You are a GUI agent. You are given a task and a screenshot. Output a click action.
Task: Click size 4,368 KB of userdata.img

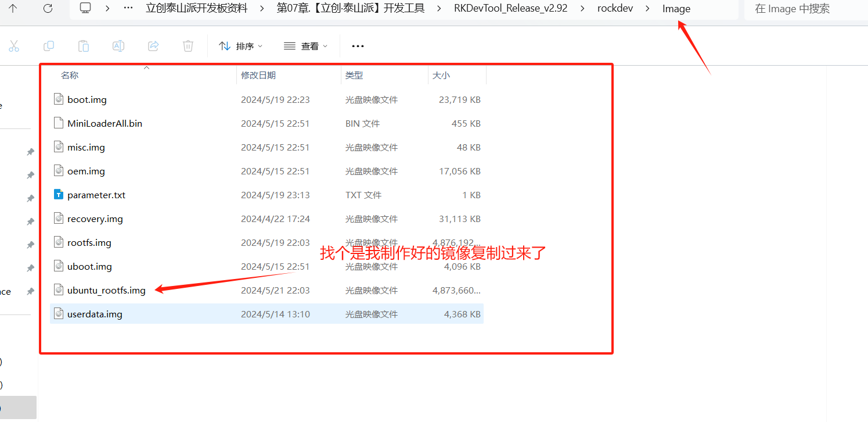click(462, 314)
